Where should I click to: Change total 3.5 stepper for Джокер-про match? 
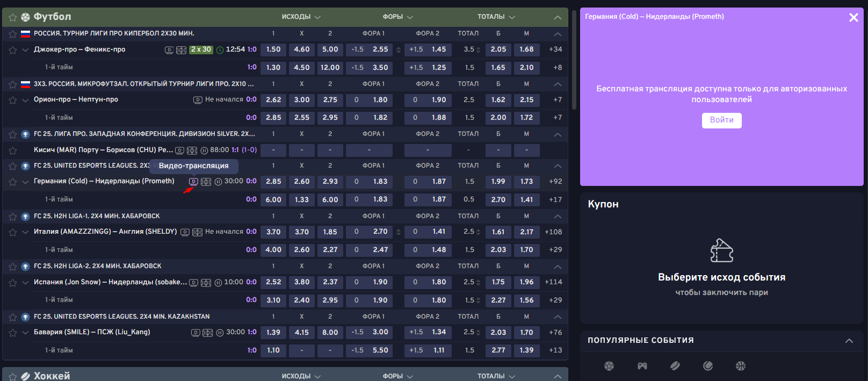[478, 50]
